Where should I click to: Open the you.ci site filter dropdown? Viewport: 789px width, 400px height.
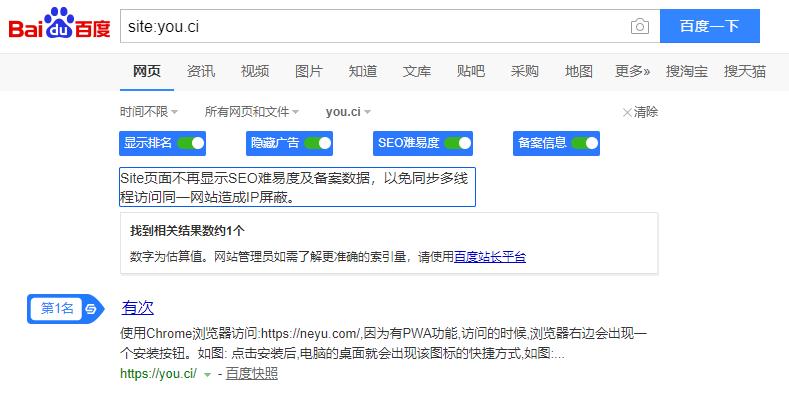[348, 112]
